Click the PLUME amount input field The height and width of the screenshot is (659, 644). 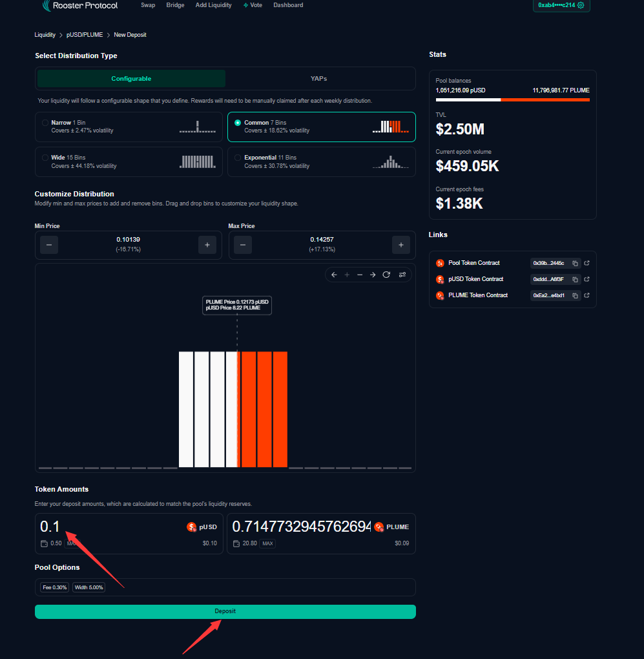tap(301, 527)
